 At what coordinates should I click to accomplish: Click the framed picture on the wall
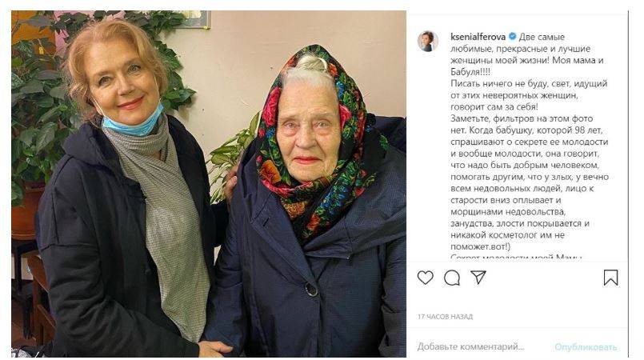(197, 19)
